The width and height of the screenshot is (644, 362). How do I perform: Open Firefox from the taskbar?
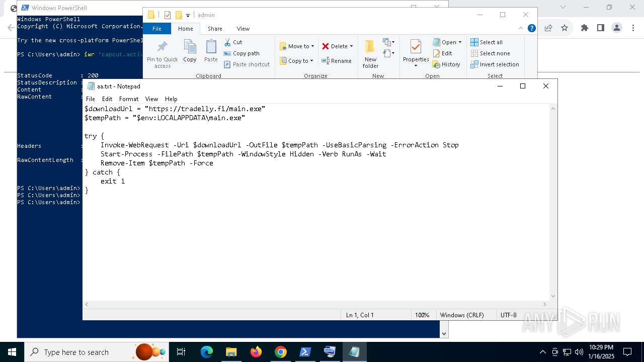(256, 352)
